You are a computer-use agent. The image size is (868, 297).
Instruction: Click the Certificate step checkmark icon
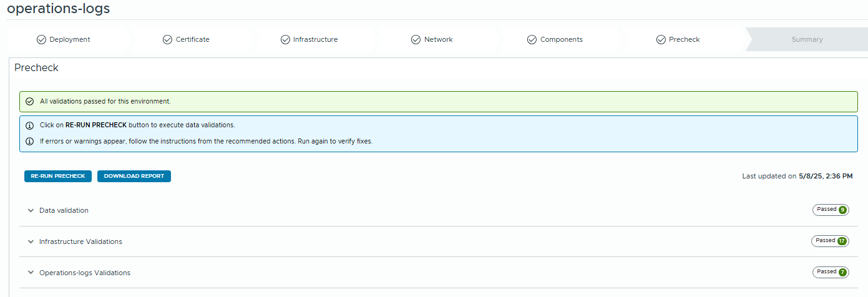[167, 39]
